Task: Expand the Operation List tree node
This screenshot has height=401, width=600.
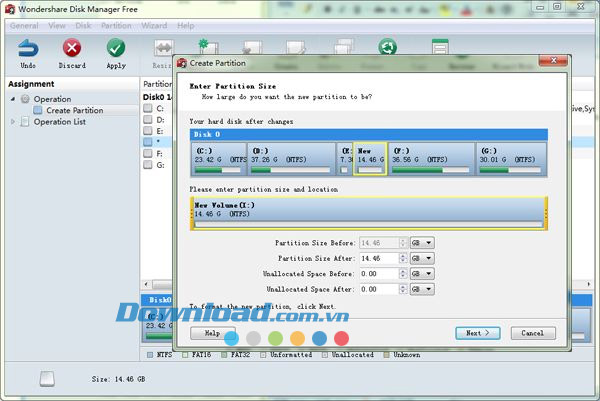Action: (13, 122)
